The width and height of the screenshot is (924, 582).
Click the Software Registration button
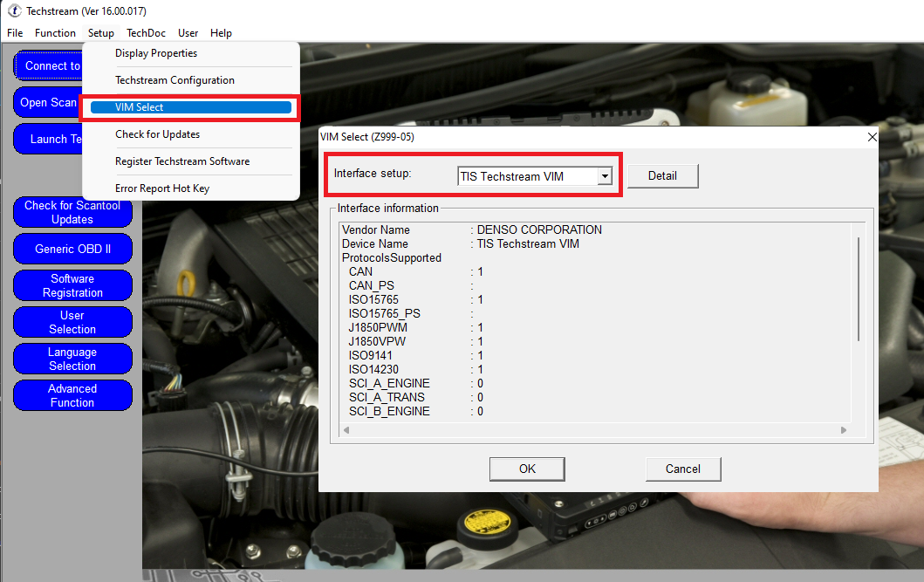72,285
